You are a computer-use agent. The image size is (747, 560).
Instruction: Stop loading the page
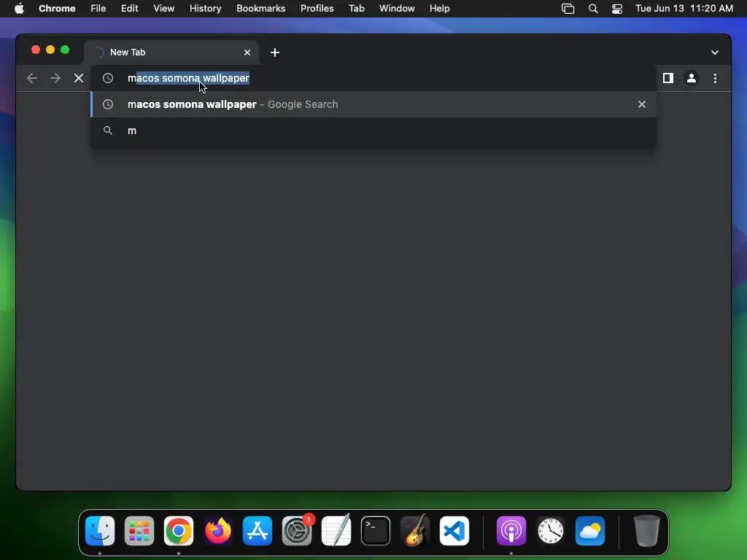79,78
